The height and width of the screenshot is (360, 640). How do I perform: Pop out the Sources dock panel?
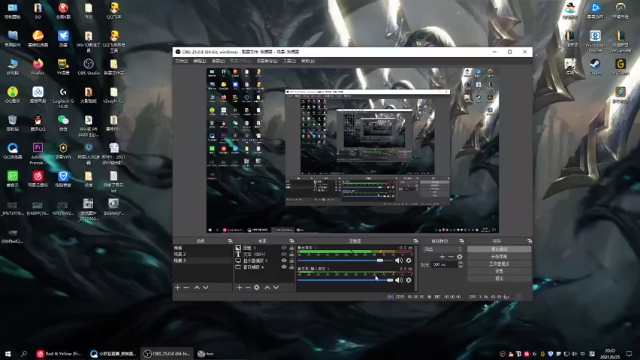(291, 241)
